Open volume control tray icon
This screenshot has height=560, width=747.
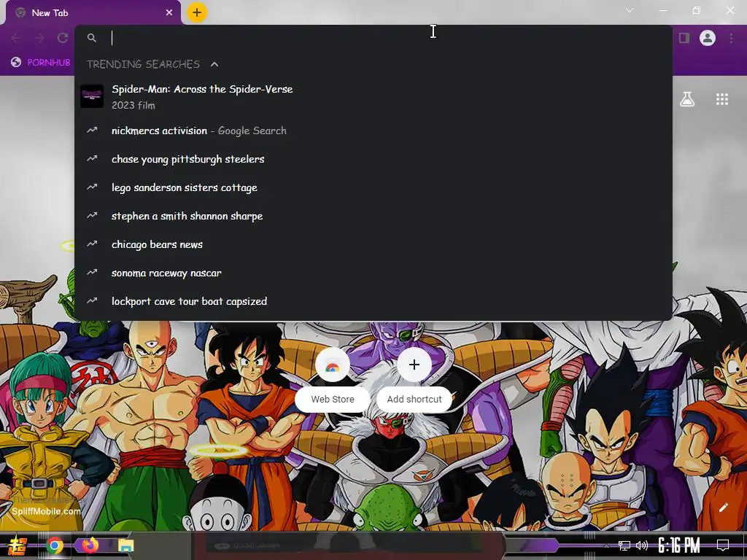pos(642,545)
